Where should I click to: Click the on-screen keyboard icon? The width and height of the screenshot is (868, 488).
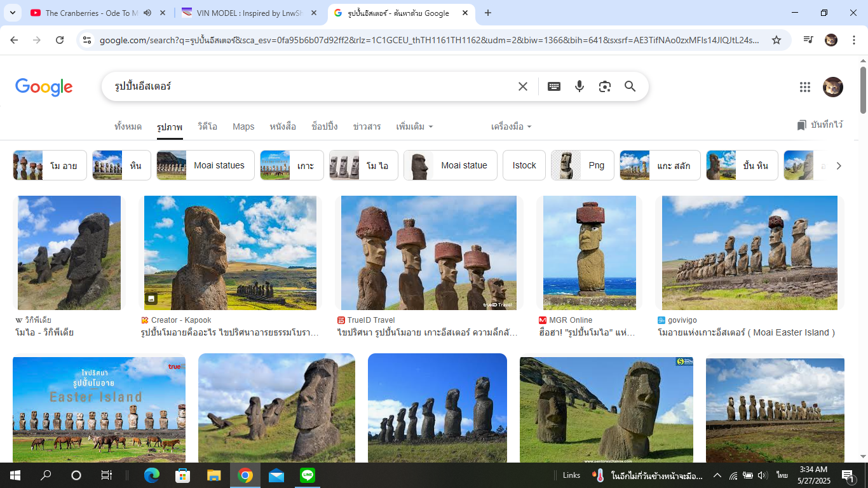[554, 86]
